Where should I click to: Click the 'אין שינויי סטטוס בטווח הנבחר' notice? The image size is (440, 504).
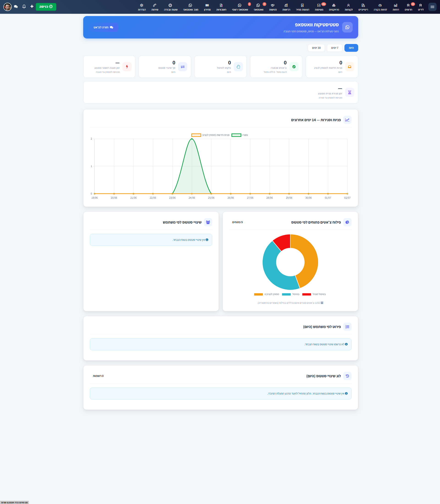click(151, 240)
